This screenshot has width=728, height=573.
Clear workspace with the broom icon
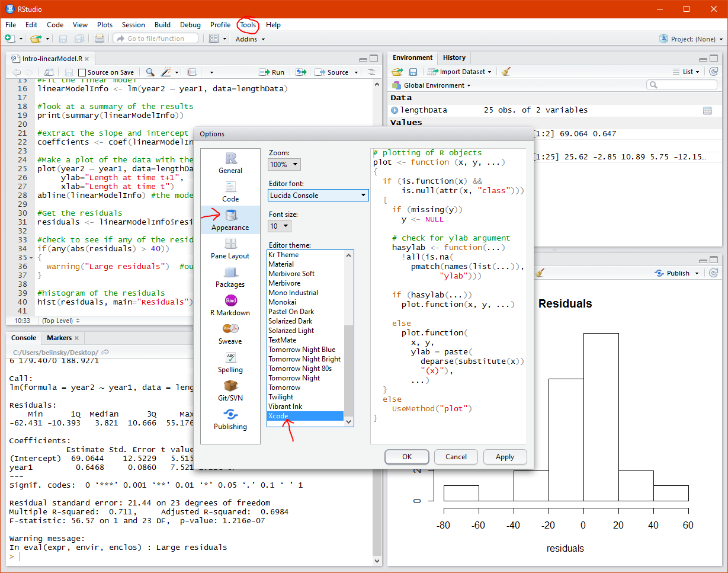[x=506, y=72]
